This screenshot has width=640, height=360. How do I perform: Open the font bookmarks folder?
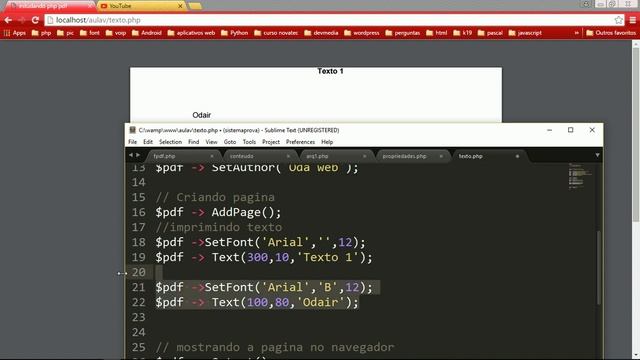coord(90,33)
